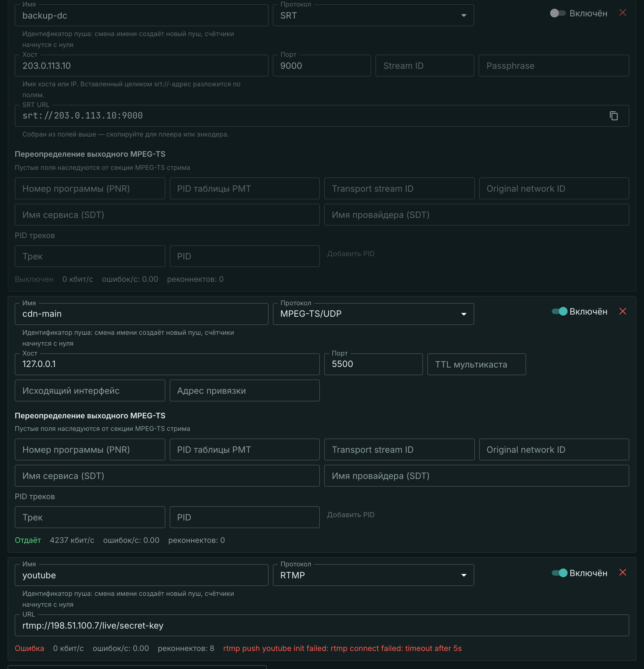
Task: Open the RTMP protocol dropdown
Action: click(x=373, y=575)
